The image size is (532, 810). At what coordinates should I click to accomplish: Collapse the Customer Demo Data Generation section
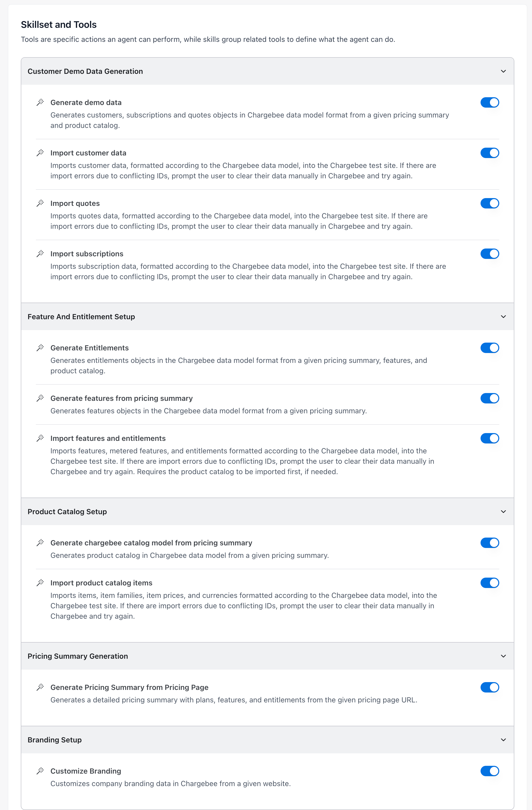click(x=503, y=71)
